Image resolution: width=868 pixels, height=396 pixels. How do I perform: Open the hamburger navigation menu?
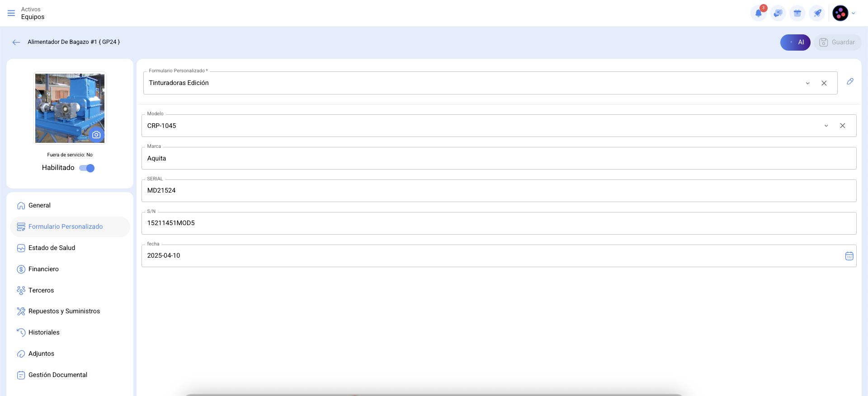[x=11, y=13]
